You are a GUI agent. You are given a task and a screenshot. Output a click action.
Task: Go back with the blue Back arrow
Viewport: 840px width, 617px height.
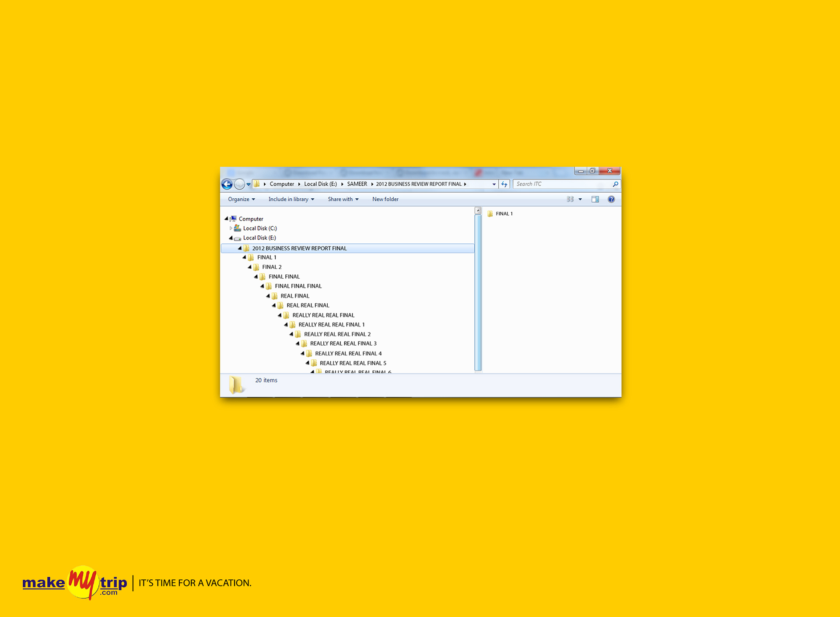click(x=227, y=184)
